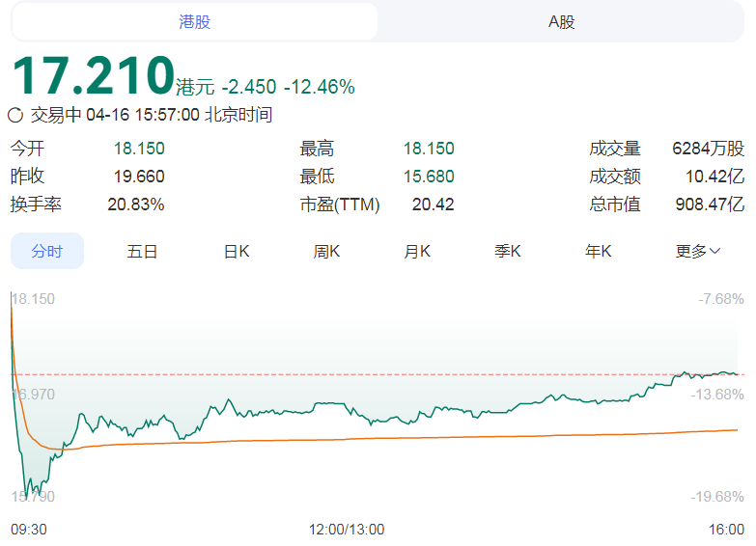Screen dimensions: 756x546
Task: Click the 最低 value 15.680
Action: 429,177
